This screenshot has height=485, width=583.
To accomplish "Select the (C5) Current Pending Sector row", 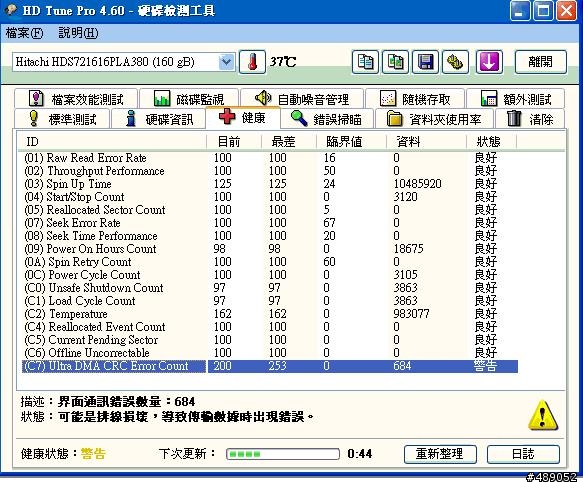I will pos(270,340).
